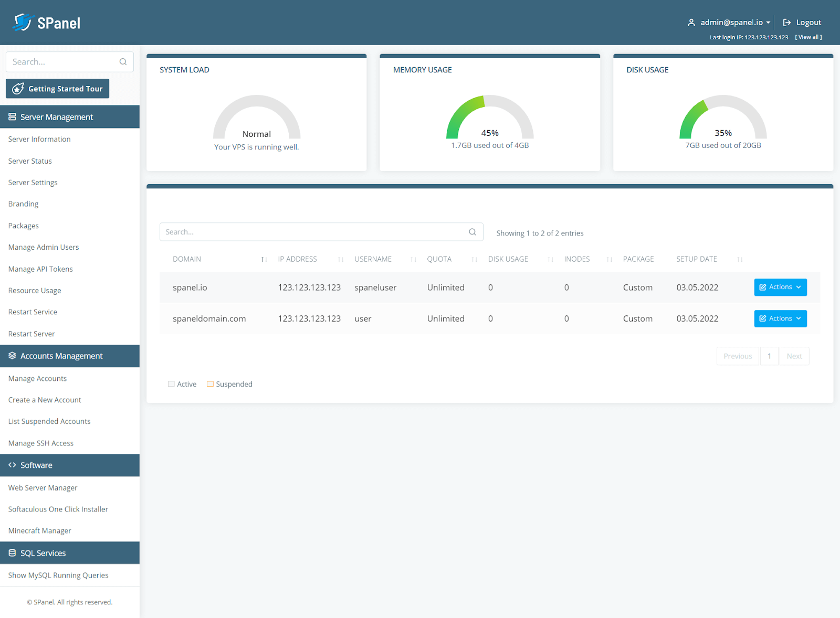Click the Software code icon
The image size is (840, 618).
(12, 465)
